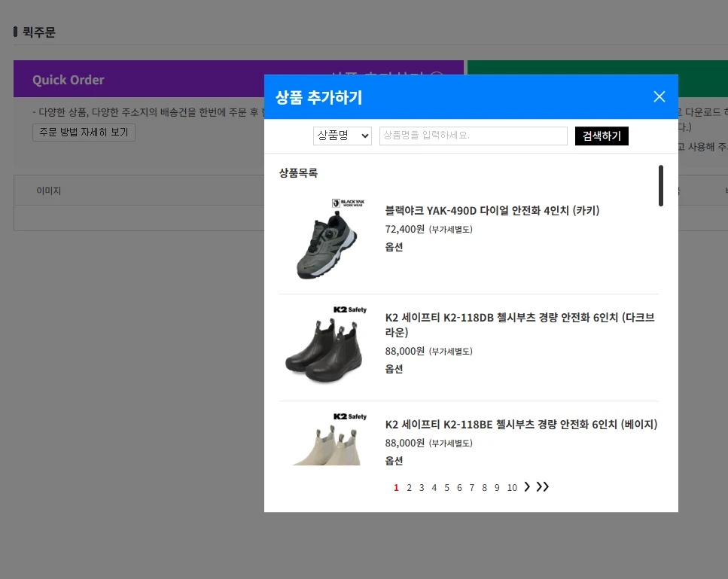Click the 상품목록 heading
The image size is (728, 579).
click(x=298, y=173)
